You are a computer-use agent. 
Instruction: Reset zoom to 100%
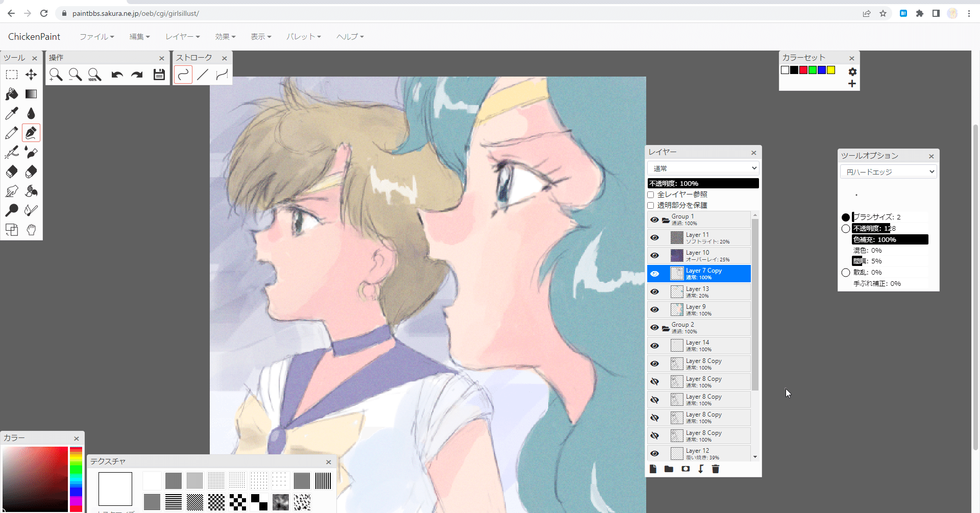click(x=94, y=75)
